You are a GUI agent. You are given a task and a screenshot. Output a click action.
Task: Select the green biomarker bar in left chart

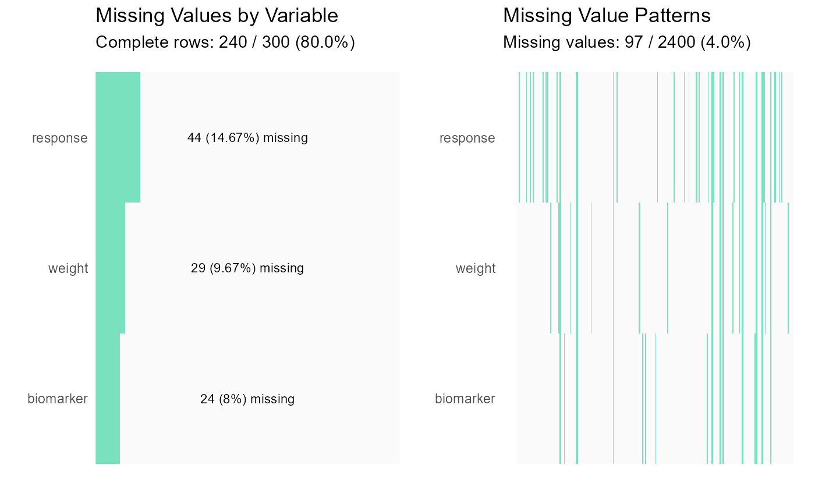tap(108, 399)
